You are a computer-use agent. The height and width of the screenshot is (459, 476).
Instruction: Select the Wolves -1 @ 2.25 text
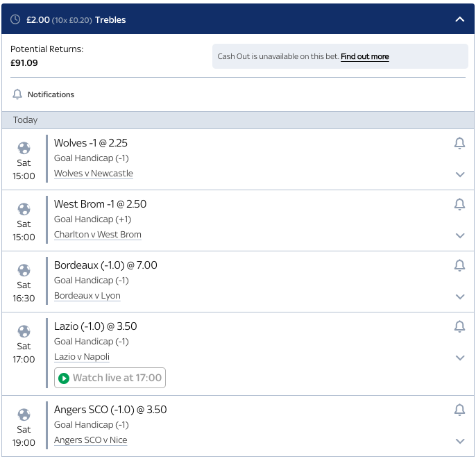91,143
